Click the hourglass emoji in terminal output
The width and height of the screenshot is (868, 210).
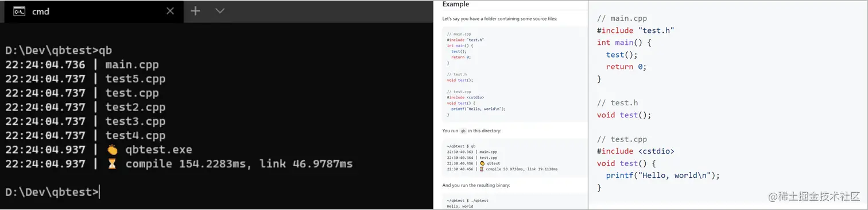(112, 164)
